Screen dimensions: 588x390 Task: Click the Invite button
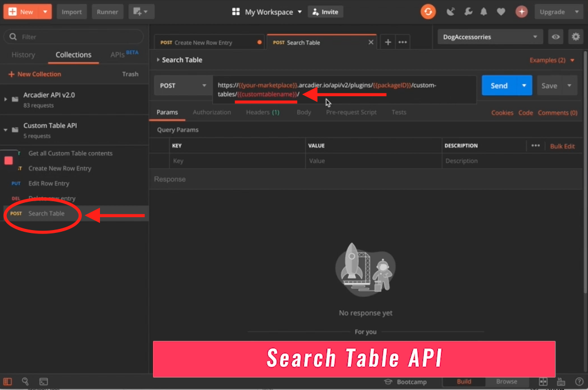[x=325, y=12]
